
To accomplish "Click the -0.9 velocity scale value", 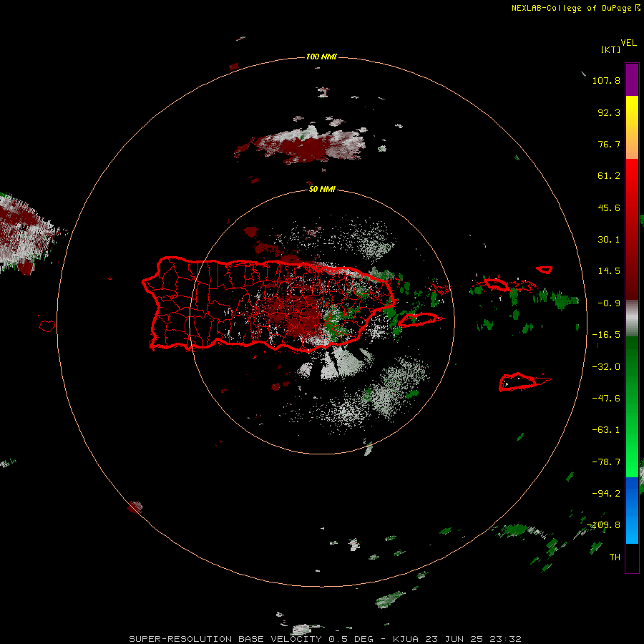I will pyautogui.click(x=609, y=303).
